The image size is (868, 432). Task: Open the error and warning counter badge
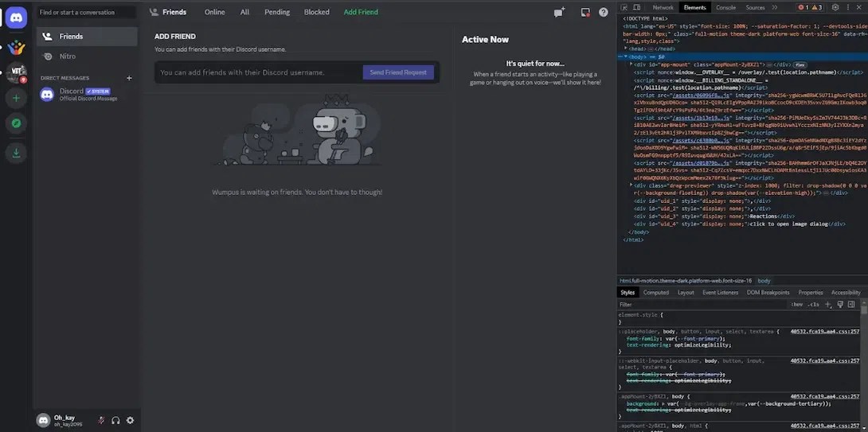click(x=810, y=7)
